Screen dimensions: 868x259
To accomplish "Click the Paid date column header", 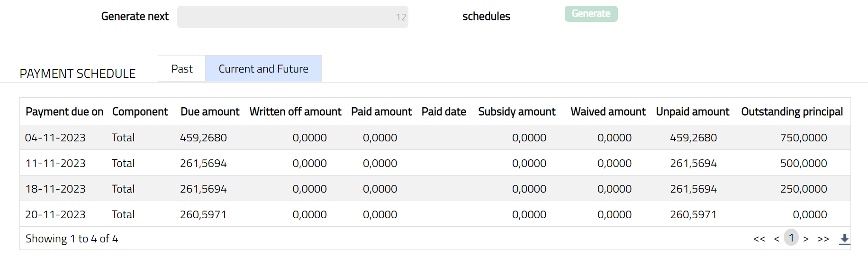I will 443,111.
